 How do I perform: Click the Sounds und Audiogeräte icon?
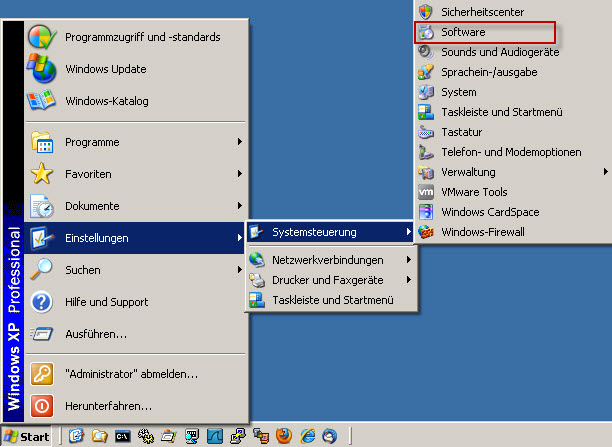click(426, 52)
